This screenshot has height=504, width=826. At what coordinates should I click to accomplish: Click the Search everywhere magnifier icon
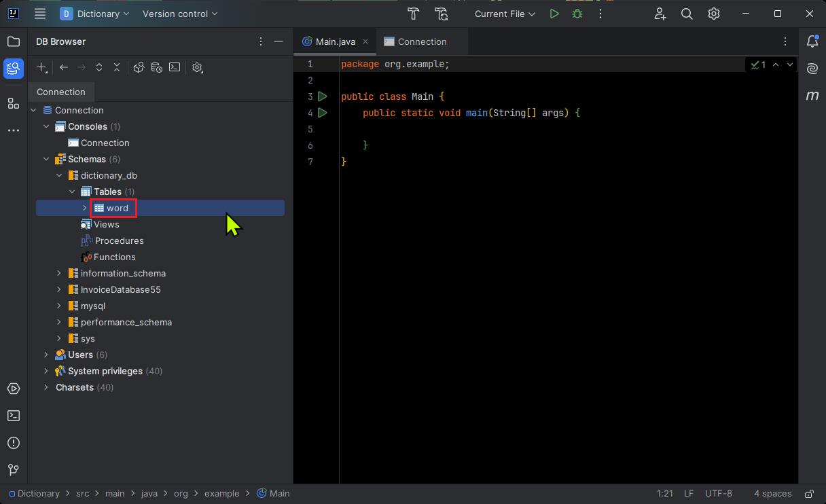click(687, 13)
